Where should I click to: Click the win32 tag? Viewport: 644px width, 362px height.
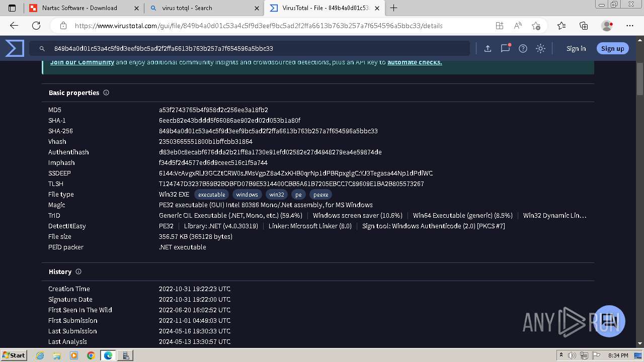277,195
